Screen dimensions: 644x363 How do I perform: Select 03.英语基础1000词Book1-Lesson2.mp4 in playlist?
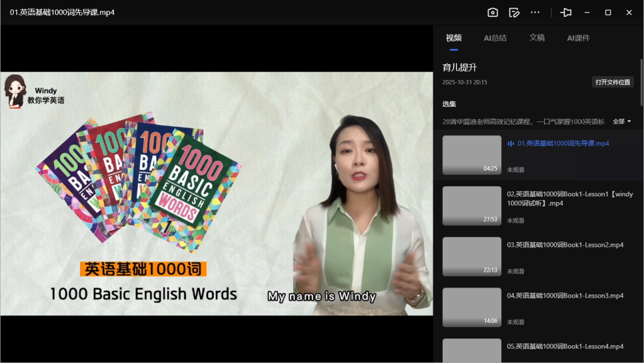(565, 245)
